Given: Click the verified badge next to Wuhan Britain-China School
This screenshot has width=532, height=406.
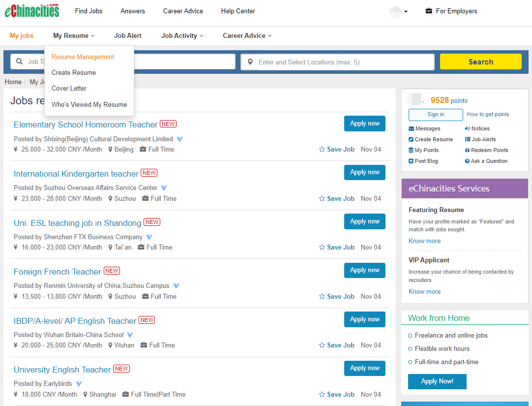Looking at the screenshot, I should coord(130,335).
